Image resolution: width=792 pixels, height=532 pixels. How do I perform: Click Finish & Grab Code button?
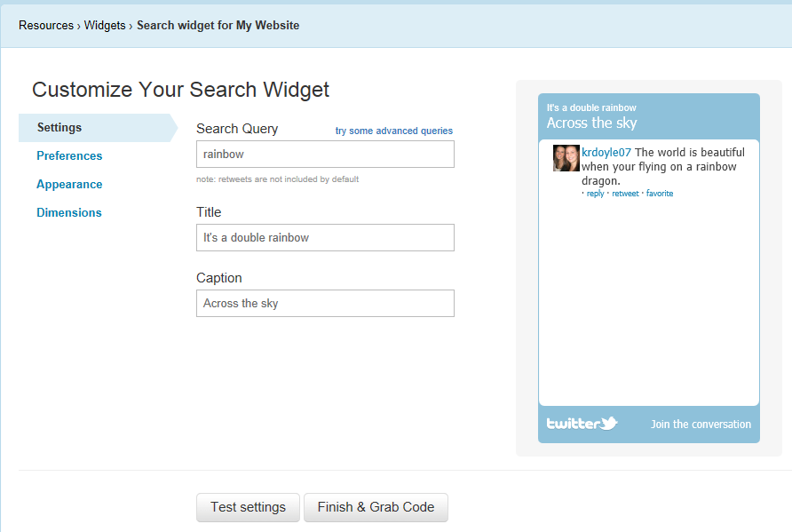pyautogui.click(x=376, y=507)
